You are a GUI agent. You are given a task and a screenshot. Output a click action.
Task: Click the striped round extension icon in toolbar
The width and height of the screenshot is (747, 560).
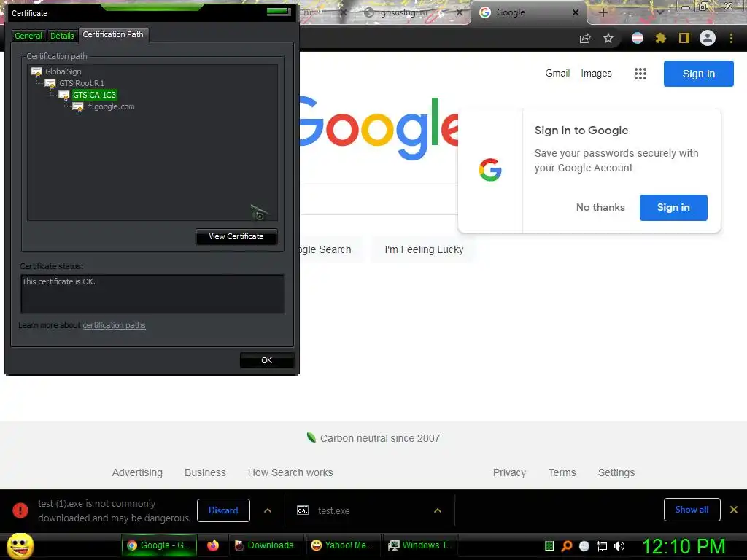[x=638, y=38]
